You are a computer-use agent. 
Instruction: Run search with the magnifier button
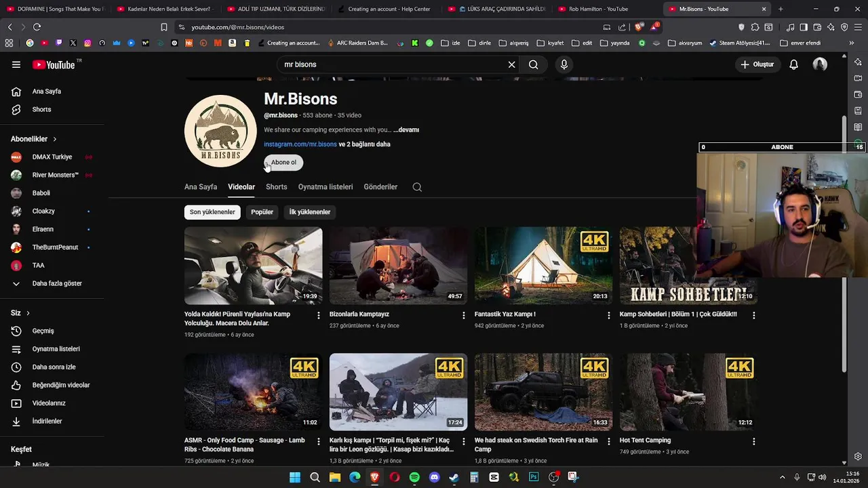click(534, 64)
